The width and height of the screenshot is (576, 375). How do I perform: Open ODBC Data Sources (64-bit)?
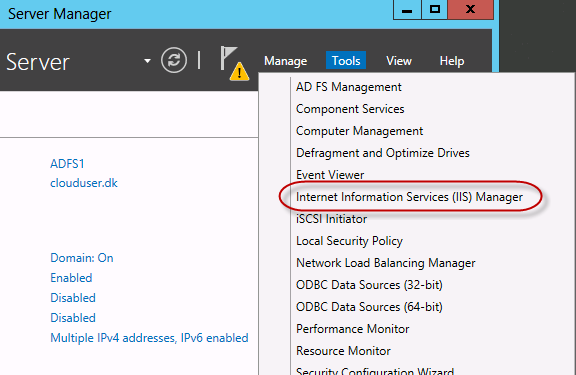pyautogui.click(x=369, y=307)
